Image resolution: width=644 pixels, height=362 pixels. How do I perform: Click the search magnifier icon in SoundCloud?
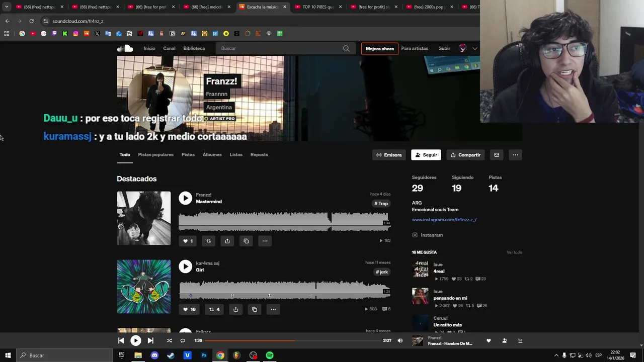tap(346, 48)
